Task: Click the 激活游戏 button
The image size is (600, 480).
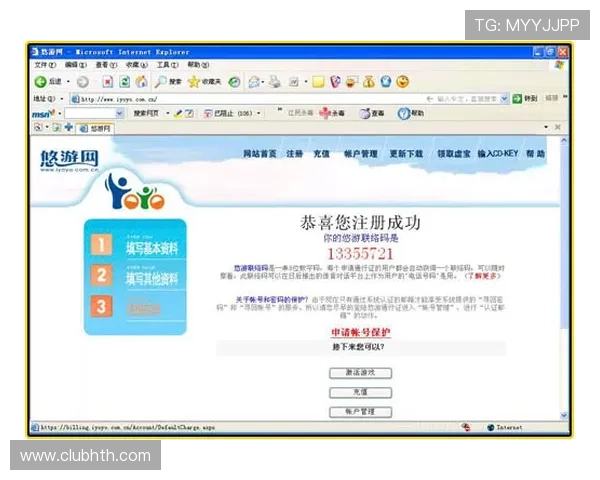Action: pos(360,373)
